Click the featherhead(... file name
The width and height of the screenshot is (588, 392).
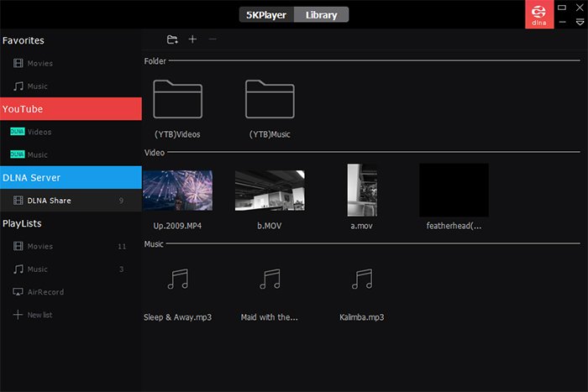[x=454, y=226]
